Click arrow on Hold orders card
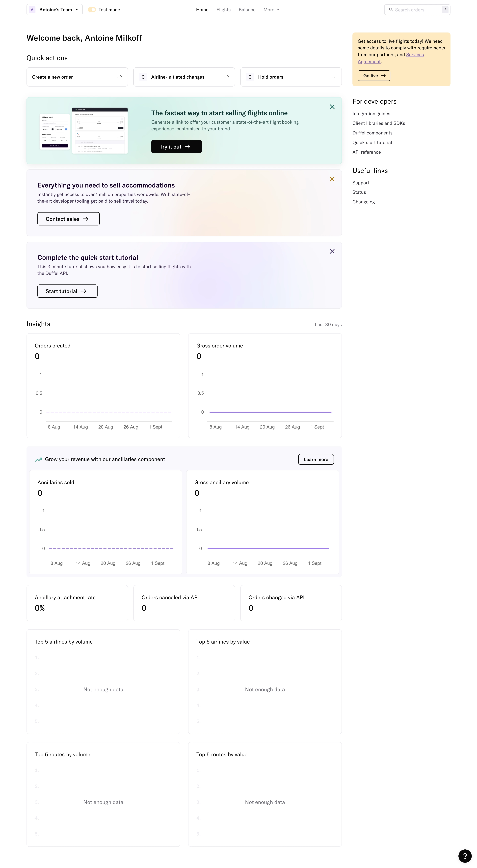Image resolution: width=477 pixels, height=868 pixels. (333, 77)
